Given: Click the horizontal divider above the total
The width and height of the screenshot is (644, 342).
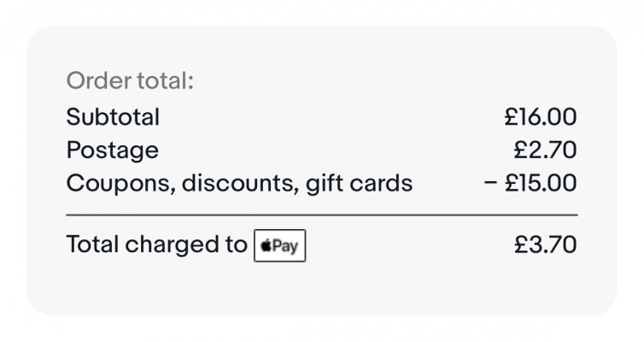Looking at the screenshot, I should [x=321, y=215].
